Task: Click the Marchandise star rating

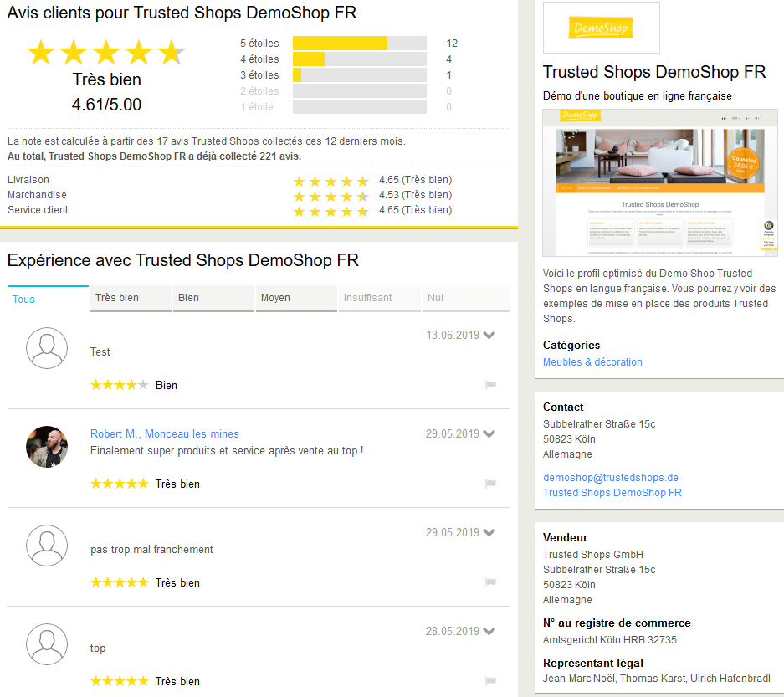Action: [331, 196]
